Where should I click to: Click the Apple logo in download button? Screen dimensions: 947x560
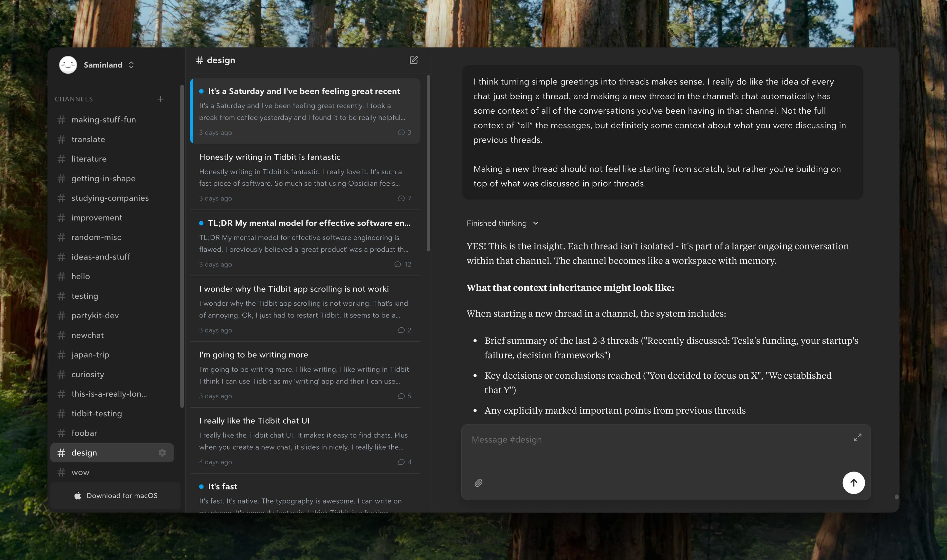[78, 495]
